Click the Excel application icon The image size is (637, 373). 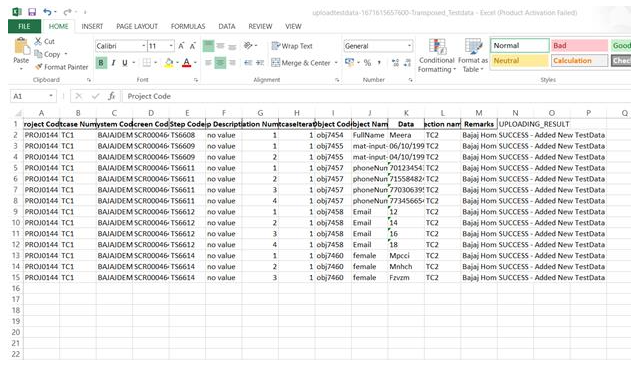17,12
